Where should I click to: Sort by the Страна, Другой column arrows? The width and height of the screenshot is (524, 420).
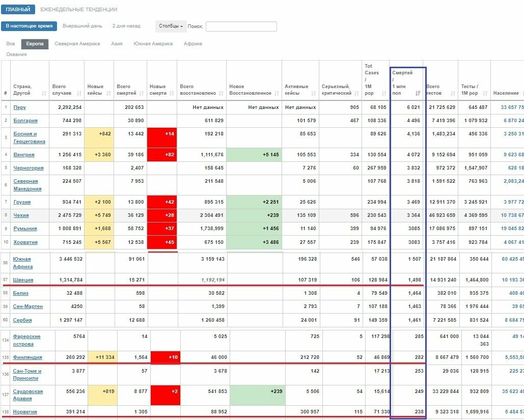pos(44,94)
